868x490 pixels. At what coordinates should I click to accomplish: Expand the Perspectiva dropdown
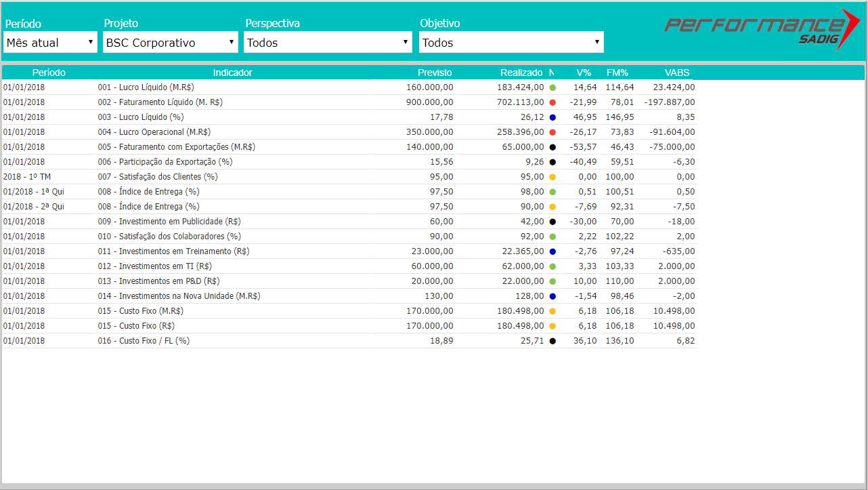328,42
